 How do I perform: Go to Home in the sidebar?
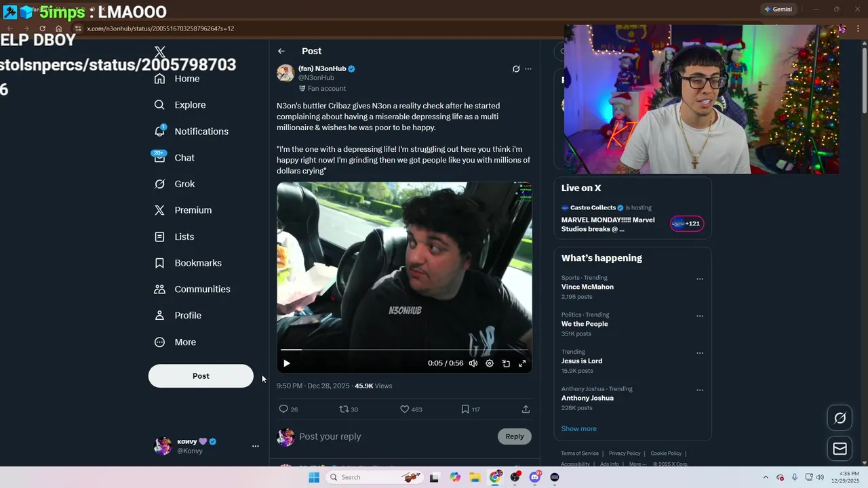[x=177, y=79]
